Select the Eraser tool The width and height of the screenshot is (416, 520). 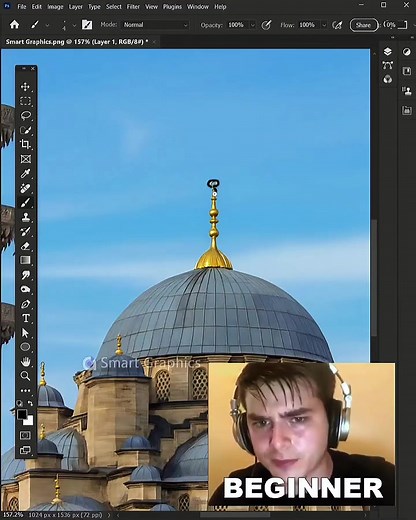click(x=25, y=246)
